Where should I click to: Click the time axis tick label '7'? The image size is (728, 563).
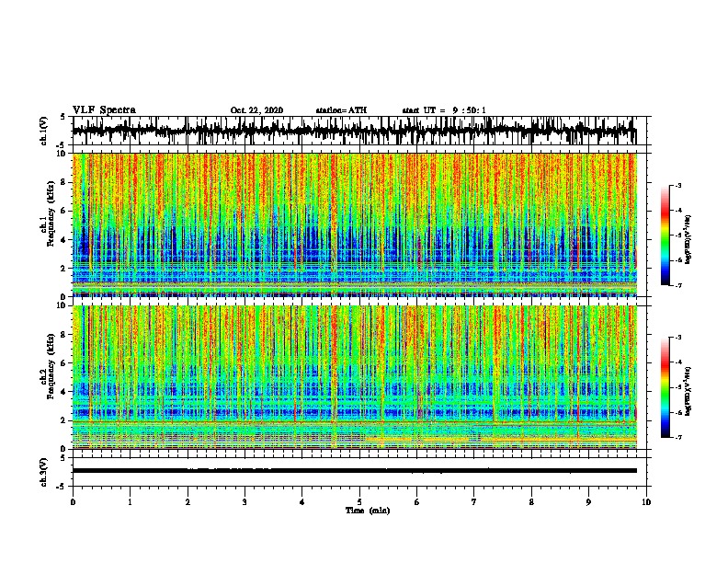[x=474, y=502]
